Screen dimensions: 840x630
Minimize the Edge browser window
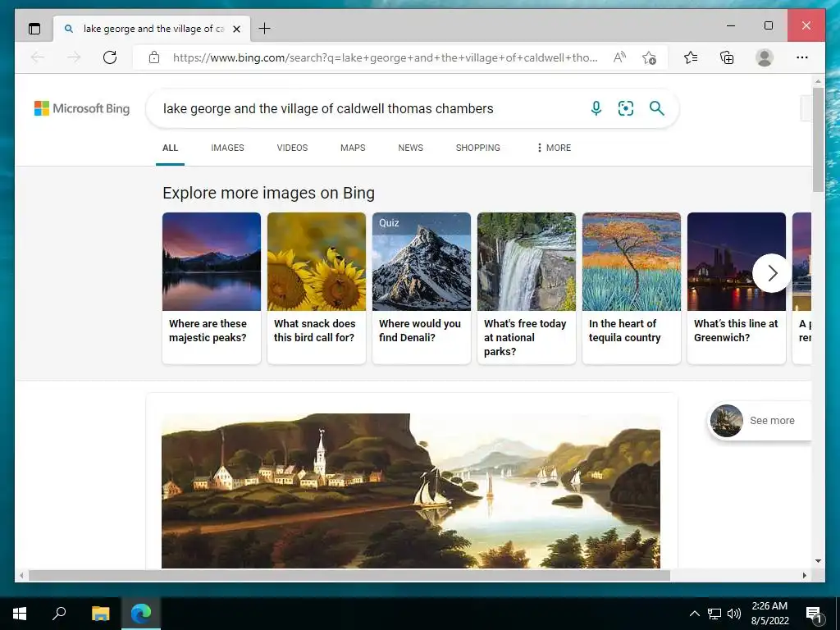731,25
